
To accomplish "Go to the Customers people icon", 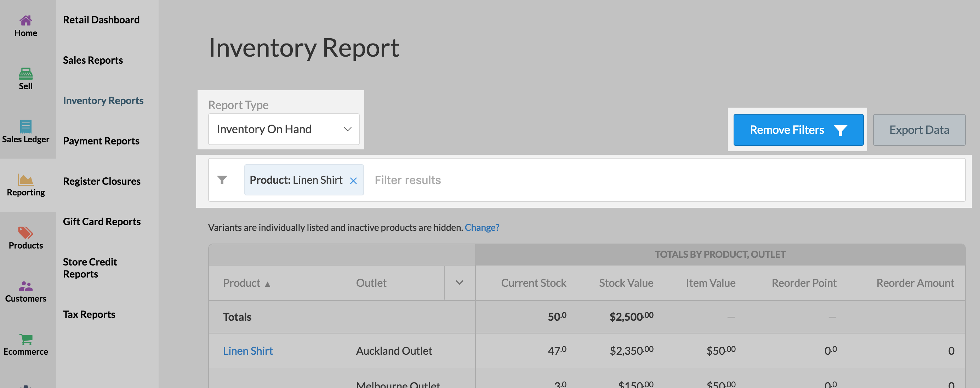I will pos(25,286).
